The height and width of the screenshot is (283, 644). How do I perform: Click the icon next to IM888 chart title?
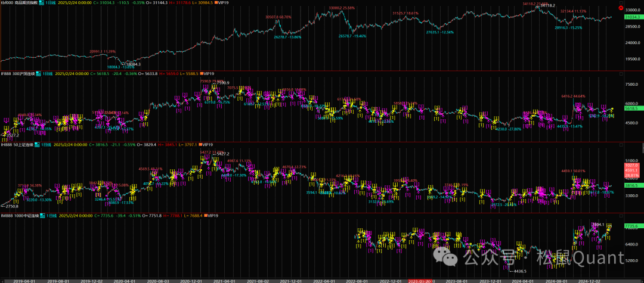click(x=41, y=215)
